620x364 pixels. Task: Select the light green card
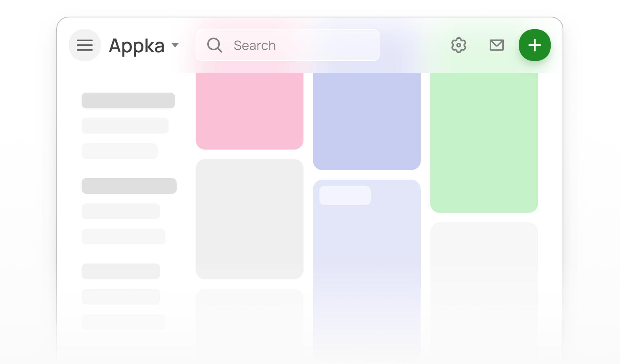pyautogui.click(x=484, y=142)
